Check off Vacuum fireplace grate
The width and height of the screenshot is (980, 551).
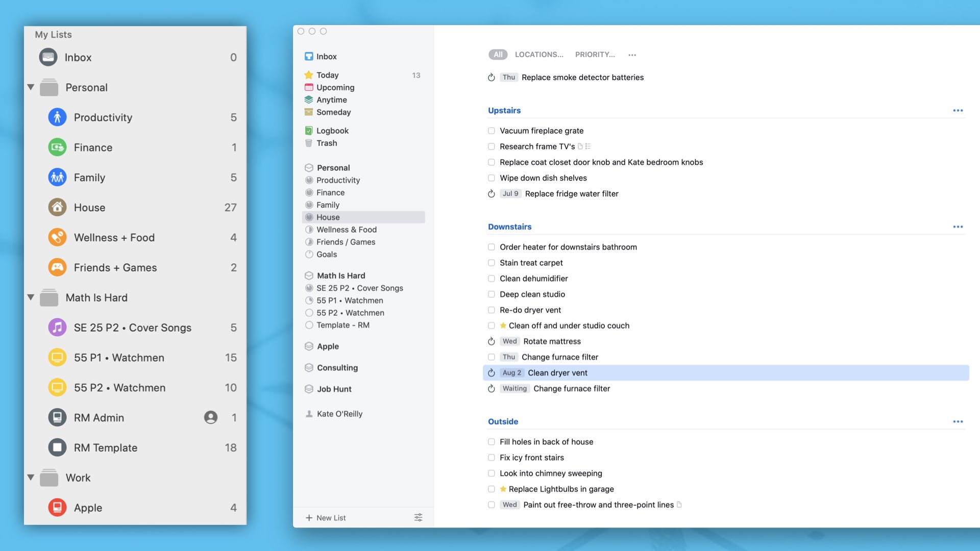pyautogui.click(x=492, y=131)
